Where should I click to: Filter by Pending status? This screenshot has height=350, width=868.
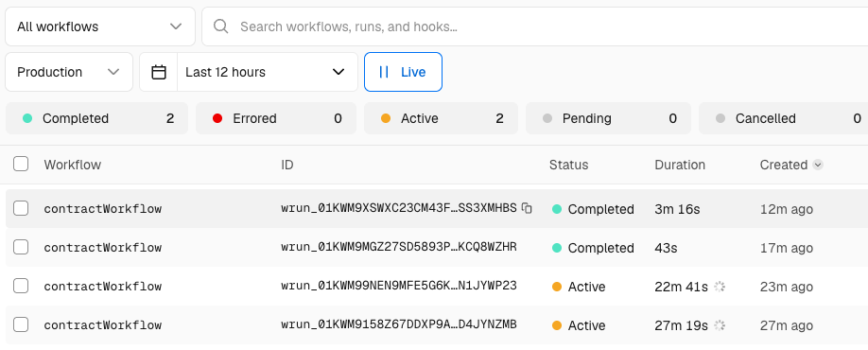pyautogui.click(x=608, y=118)
